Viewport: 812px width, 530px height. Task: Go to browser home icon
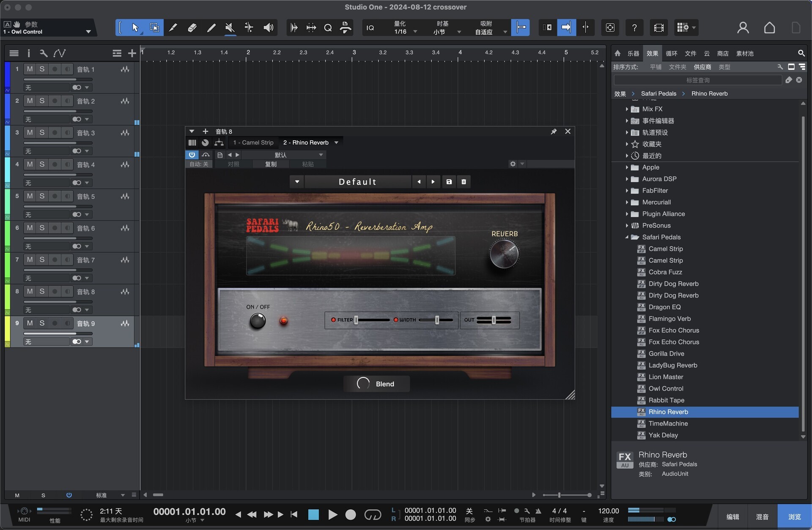click(x=617, y=53)
